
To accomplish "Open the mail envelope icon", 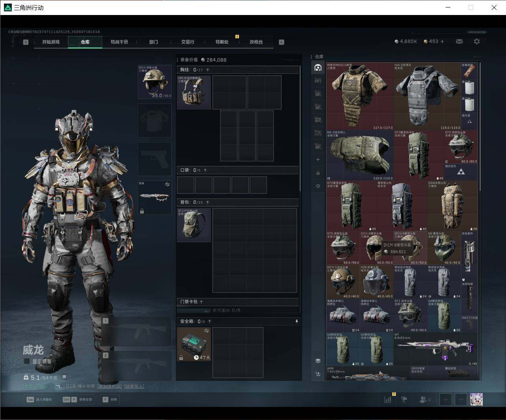I will click(459, 41).
